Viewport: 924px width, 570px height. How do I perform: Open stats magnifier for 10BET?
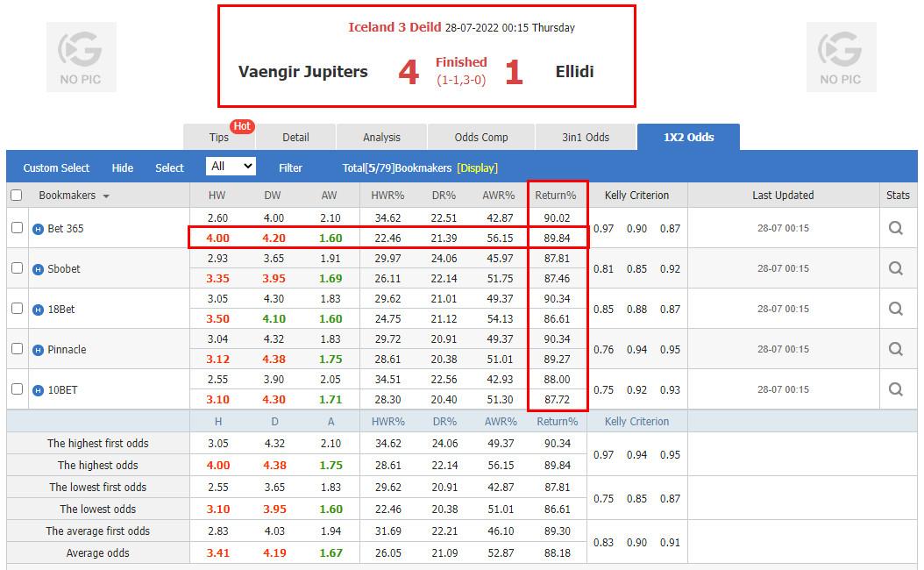[895, 389]
